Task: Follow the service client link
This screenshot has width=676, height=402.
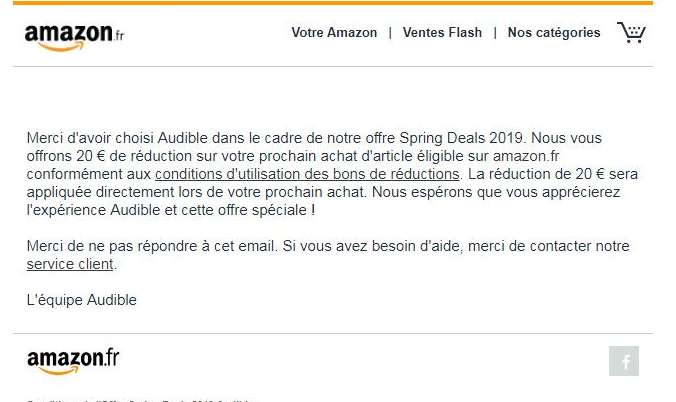Action: (70, 265)
